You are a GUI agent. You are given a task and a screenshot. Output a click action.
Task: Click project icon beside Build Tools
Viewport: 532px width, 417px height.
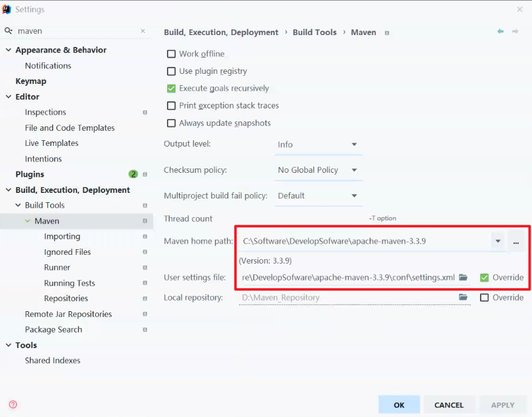point(145,205)
